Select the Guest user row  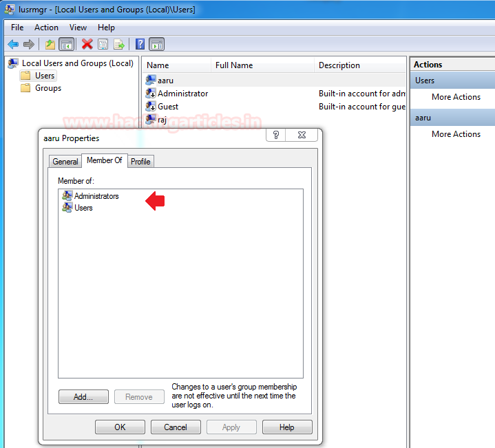point(274,106)
